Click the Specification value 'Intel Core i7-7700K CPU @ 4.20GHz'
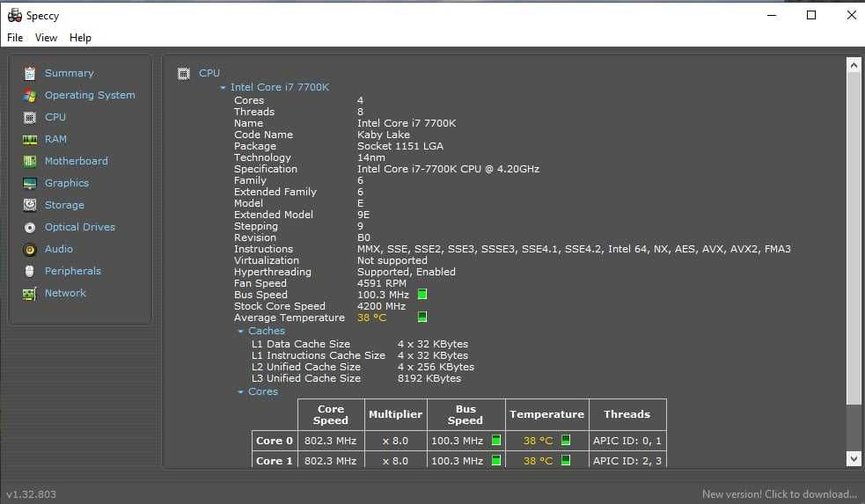The height and width of the screenshot is (504, 865). tap(448, 169)
